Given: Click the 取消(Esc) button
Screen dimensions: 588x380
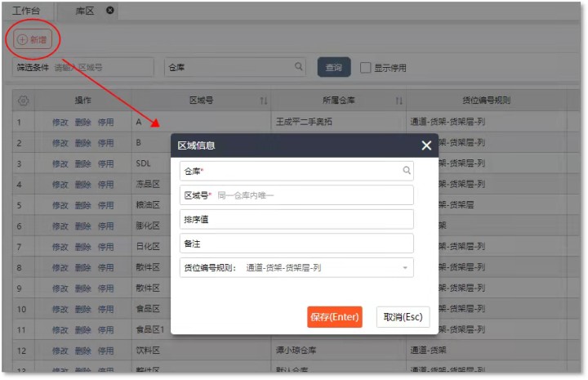Looking at the screenshot, I should click(x=403, y=317).
